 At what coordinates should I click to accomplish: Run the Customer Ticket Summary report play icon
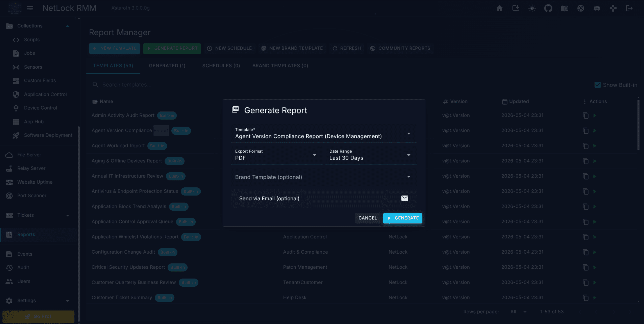[x=595, y=297]
